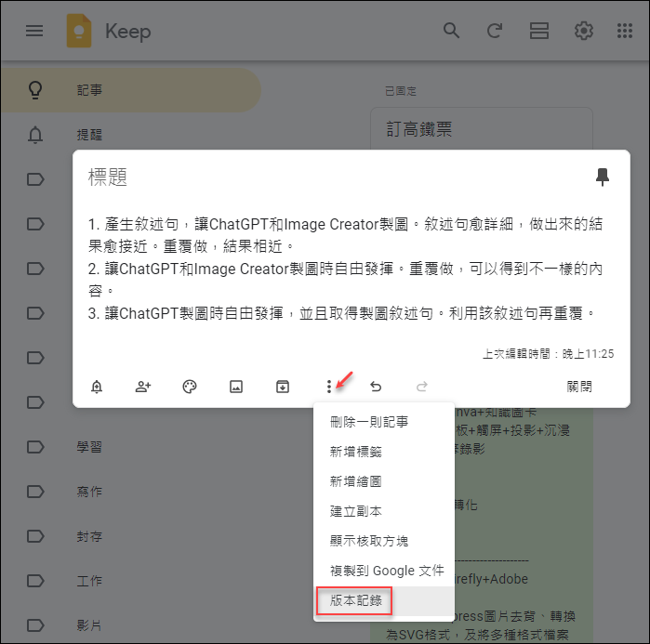The height and width of the screenshot is (644, 650).
Task: Refresh notes with the reload icon
Action: [495, 31]
